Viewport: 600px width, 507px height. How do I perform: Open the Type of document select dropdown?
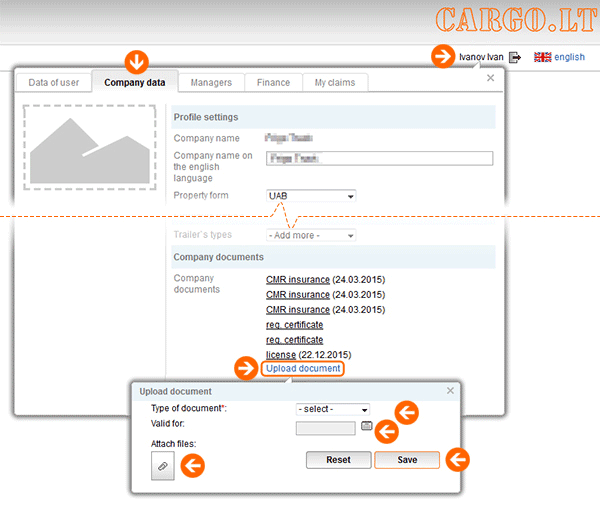click(x=333, y=409)
